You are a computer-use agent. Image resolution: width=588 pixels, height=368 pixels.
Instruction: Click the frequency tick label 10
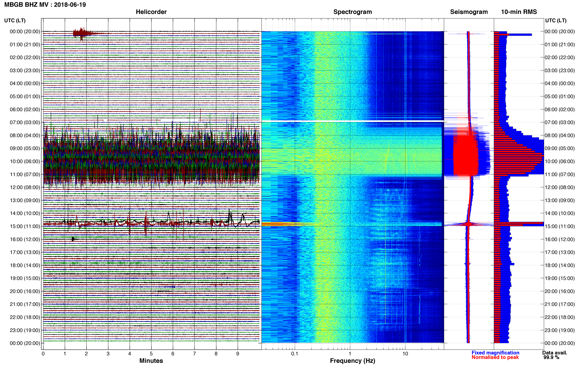tap(405, 354)
